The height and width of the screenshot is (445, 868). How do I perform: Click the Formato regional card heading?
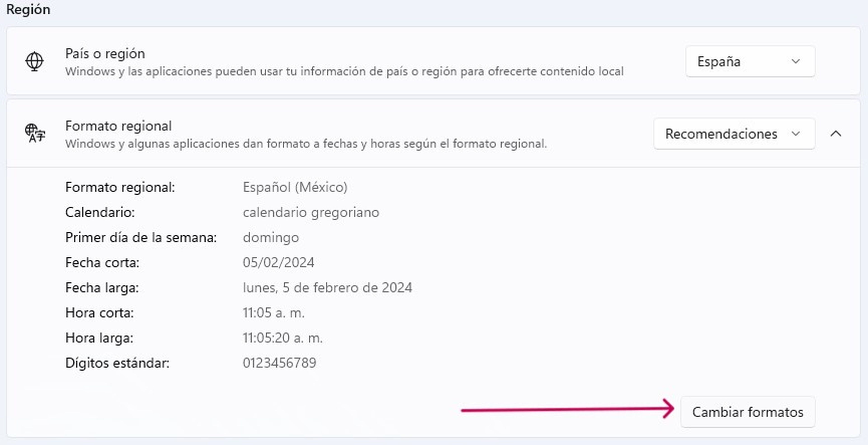click(x=118, y=126)
